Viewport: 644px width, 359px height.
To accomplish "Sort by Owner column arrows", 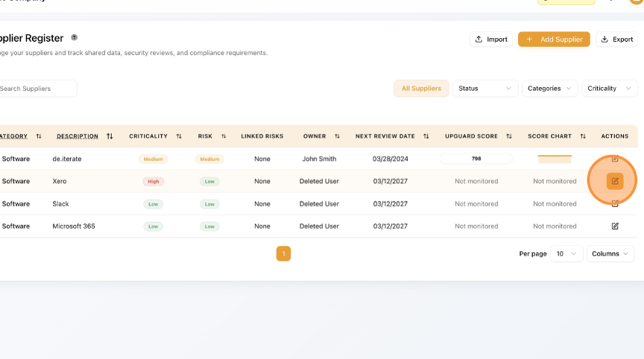I will 337,136.
